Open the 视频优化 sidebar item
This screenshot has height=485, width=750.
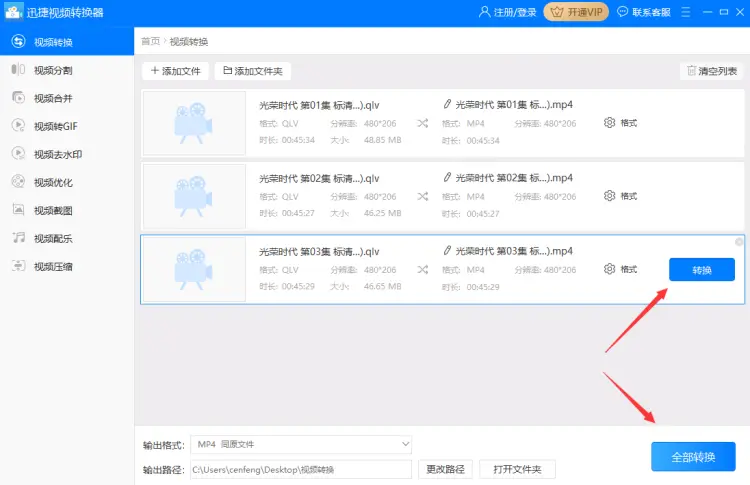click(x=66, y=182)
